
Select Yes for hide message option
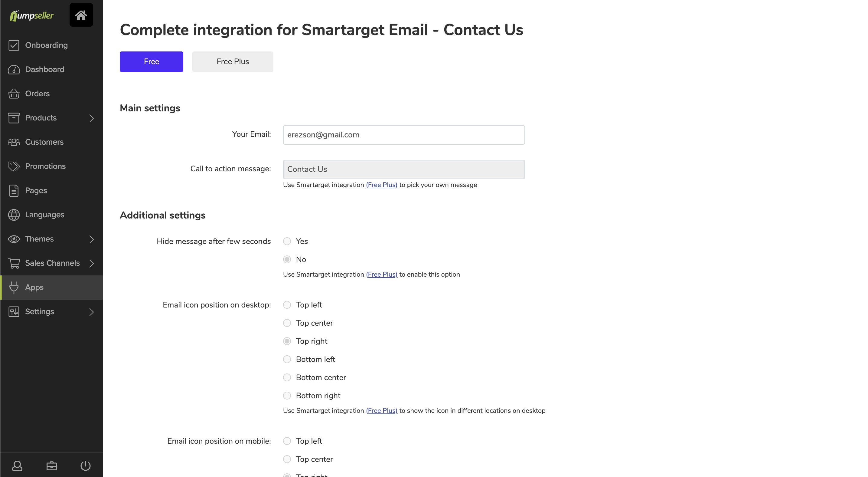pyautogui.click(x=287, y=241)
